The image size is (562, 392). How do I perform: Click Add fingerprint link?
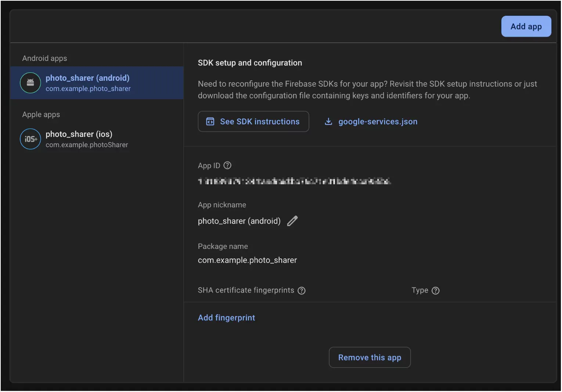[x=226, y=318]
